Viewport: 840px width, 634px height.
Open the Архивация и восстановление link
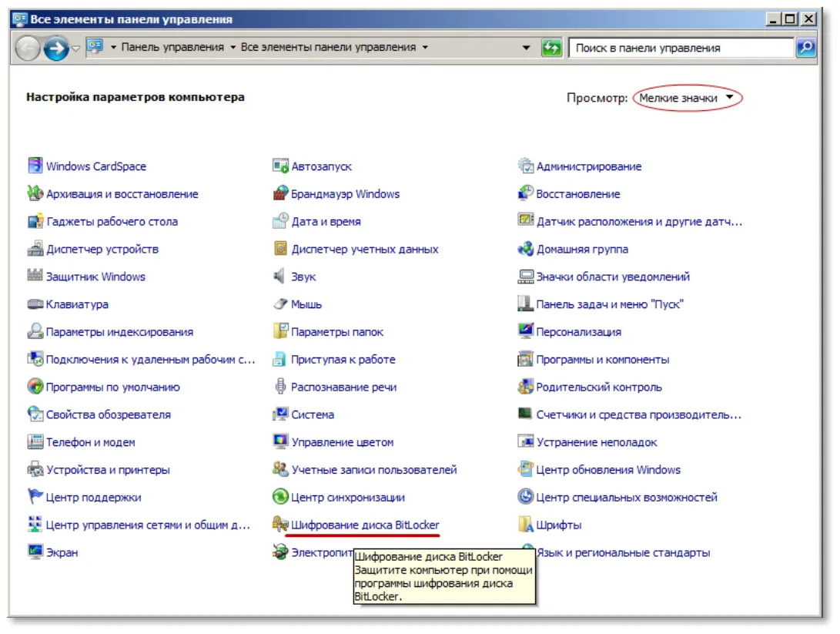(x=122, y=194)
